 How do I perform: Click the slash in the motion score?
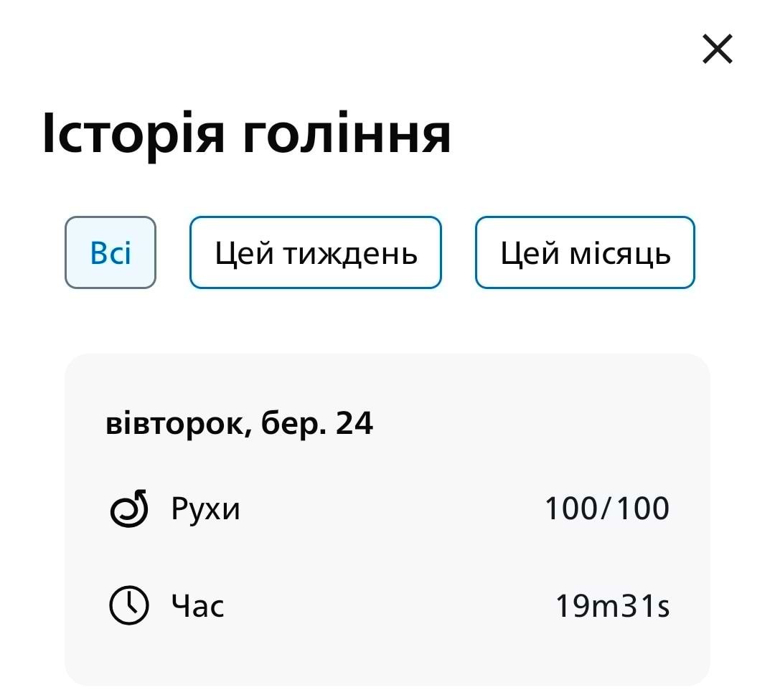click(x=606, y=509)
